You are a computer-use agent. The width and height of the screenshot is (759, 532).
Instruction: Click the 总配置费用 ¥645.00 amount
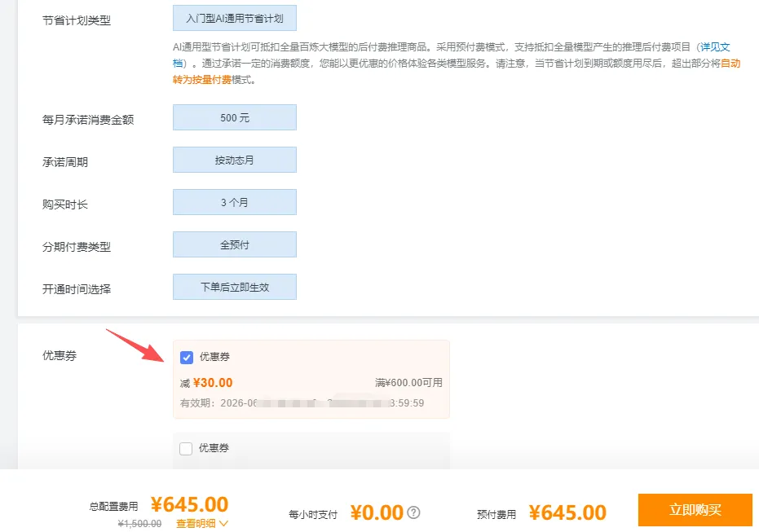pyautogui.click(x=189, y=504)
